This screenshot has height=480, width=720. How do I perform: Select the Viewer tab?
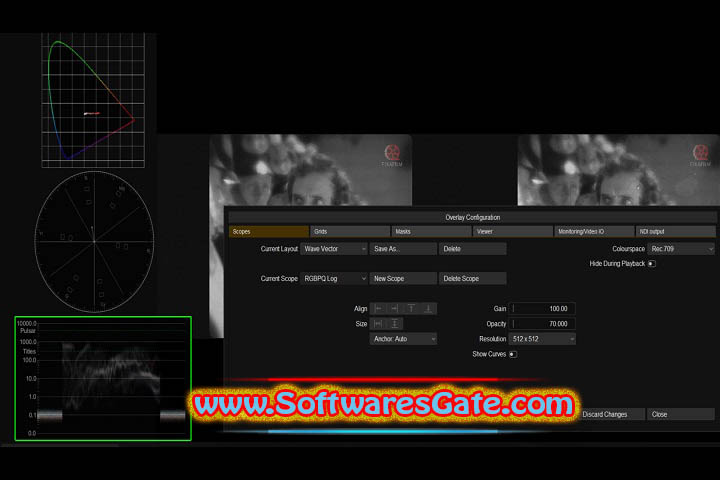click(x=512, y=232)
